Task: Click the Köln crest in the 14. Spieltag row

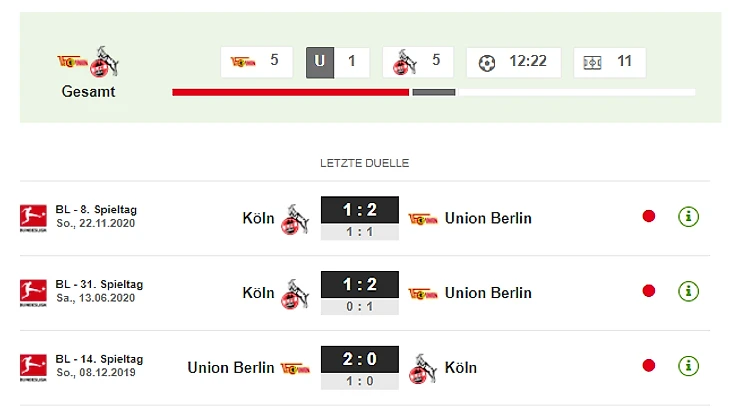Action: click(x=423, y=367)
